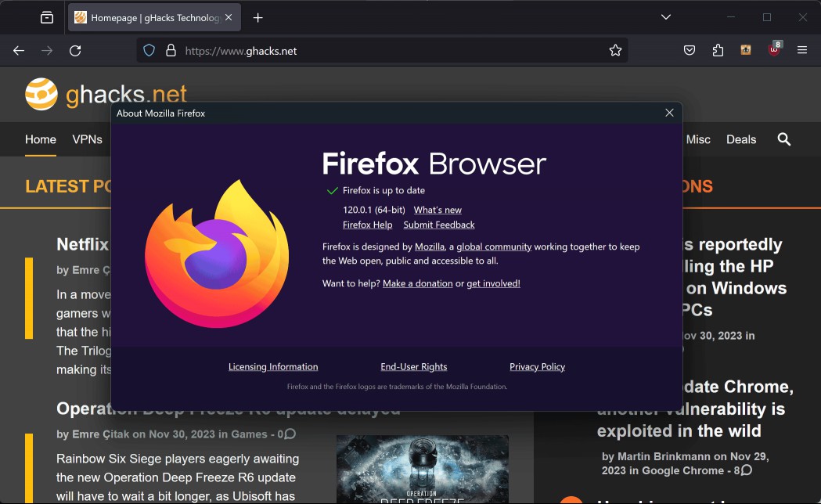The height and width of the screenshot is (504, 821).
Task: Show site security padlock info
Action: coord(171,51)
